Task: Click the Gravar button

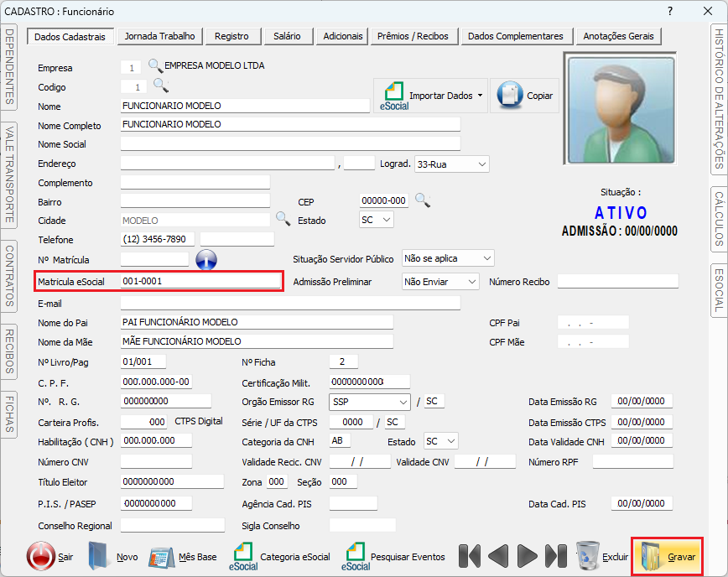Action: tap(667, 556)
